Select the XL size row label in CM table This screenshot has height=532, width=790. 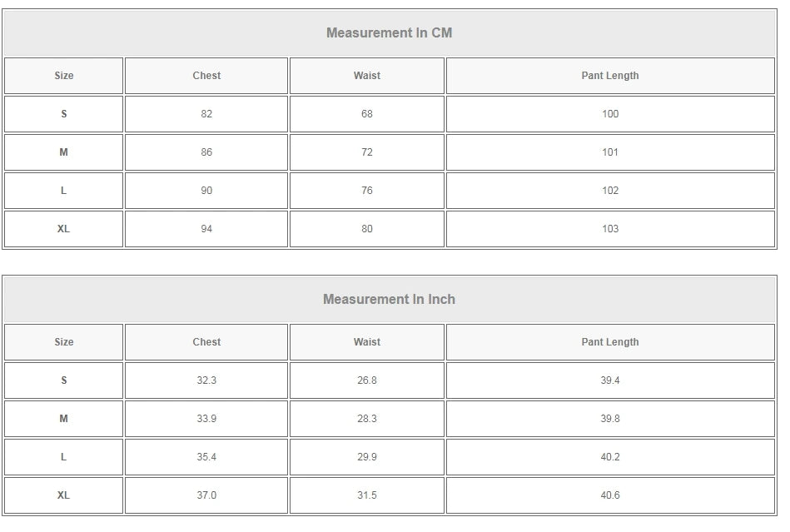pyautogui.click(x=64, y=229)
